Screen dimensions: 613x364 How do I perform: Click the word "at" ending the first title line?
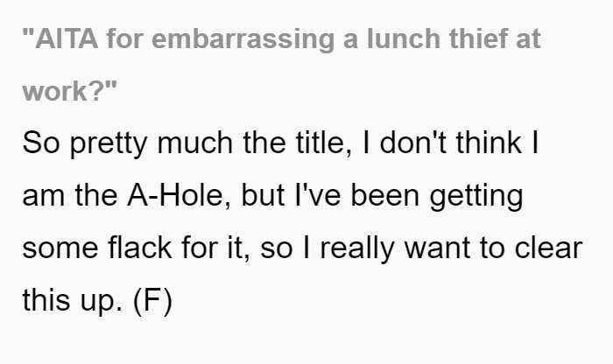point(528,39)
